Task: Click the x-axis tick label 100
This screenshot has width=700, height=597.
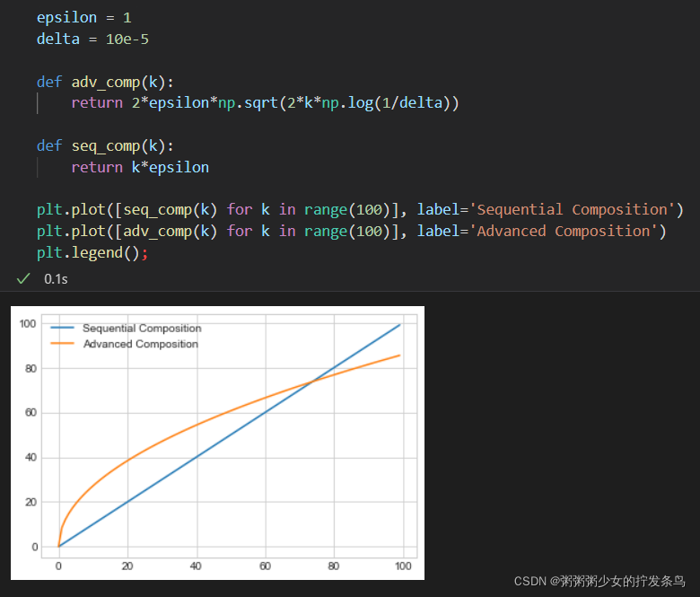Action: pos(403,566)
